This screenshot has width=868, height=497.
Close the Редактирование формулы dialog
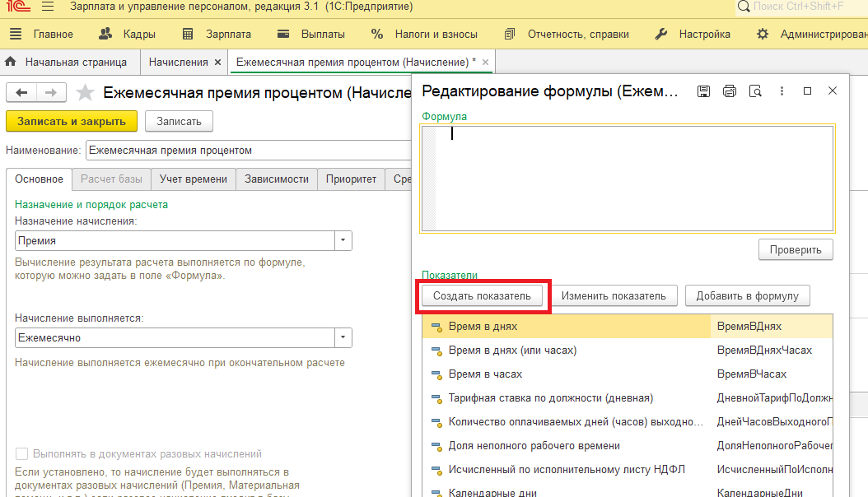click(833, 91)
